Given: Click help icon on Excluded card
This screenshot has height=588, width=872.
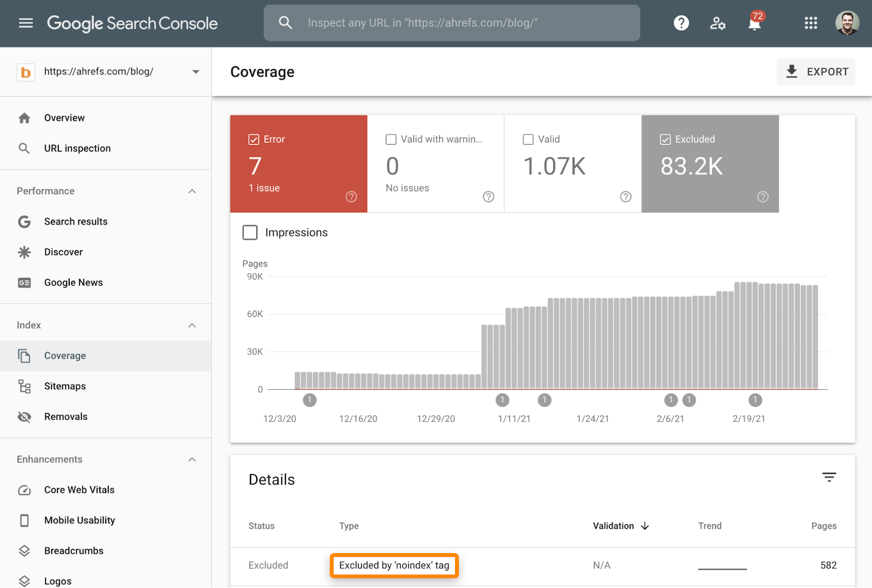Looking at the screenshot, I should [x=762, y=197].
